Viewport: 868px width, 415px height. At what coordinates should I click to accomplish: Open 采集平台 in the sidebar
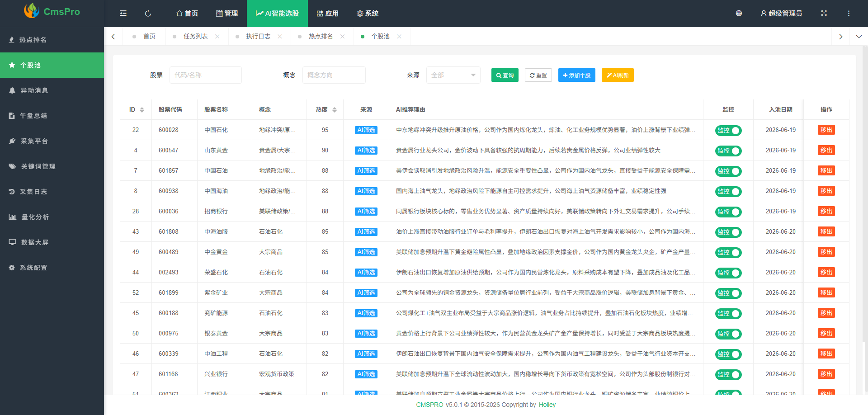[52, 141]
